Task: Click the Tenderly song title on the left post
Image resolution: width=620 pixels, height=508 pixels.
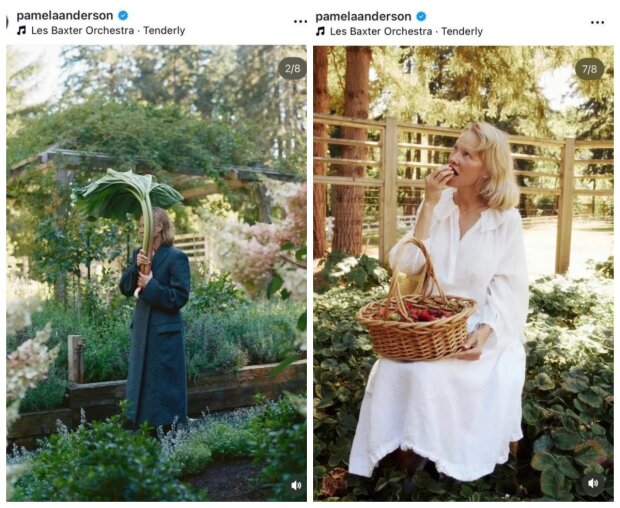Action: pos(164,30)
